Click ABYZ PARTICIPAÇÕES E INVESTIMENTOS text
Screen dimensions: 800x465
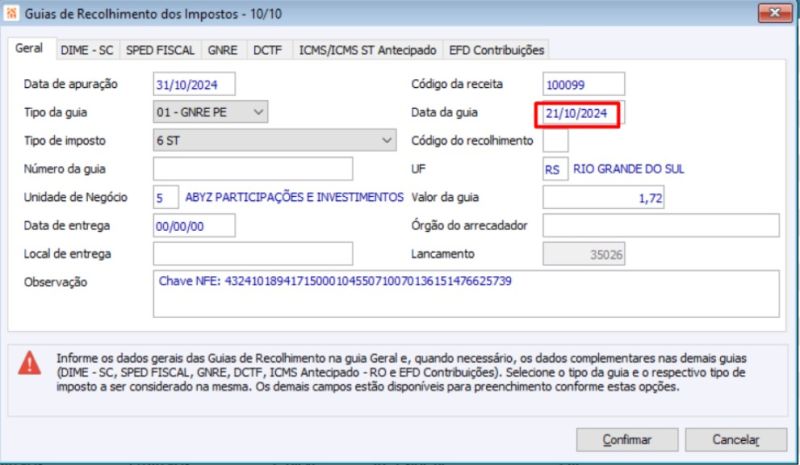coord(294,198)
